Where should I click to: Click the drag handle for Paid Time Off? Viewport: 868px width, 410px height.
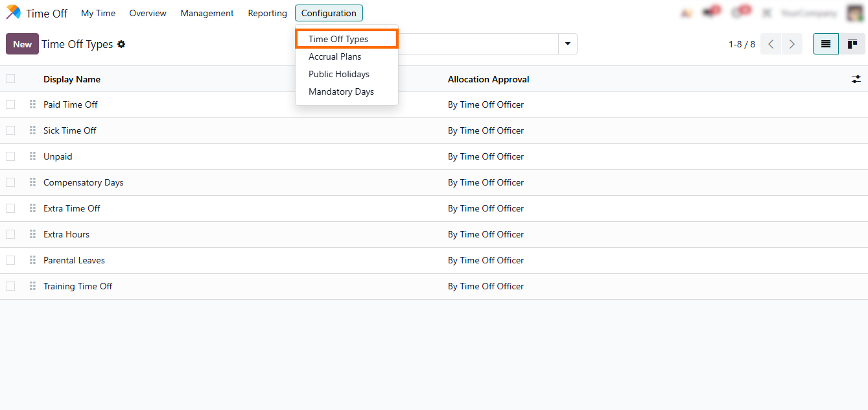tap(32, 104)
